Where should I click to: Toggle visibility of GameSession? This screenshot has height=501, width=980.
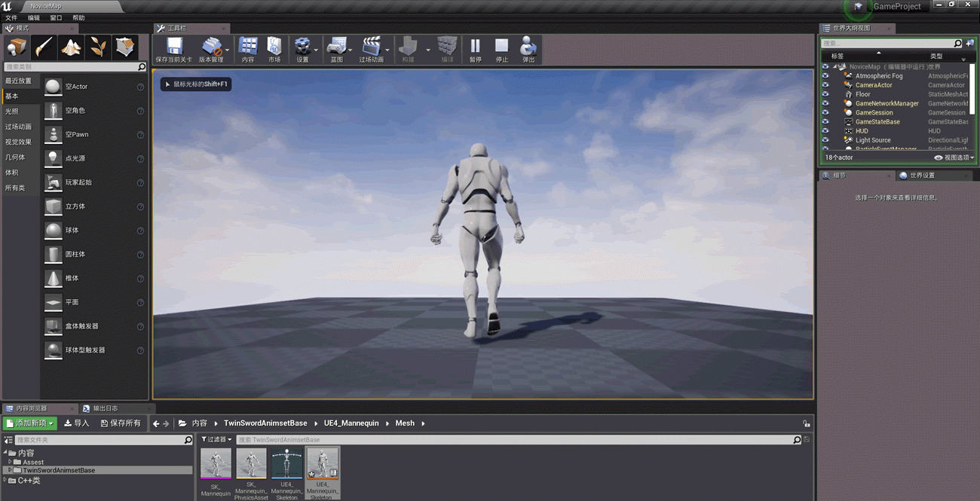click(x=825, y=112)
